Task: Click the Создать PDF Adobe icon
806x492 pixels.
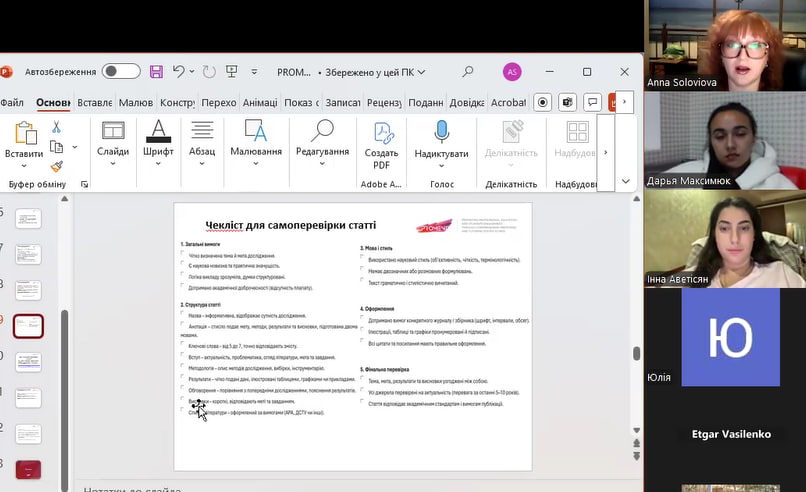Action: coord(382,145)
